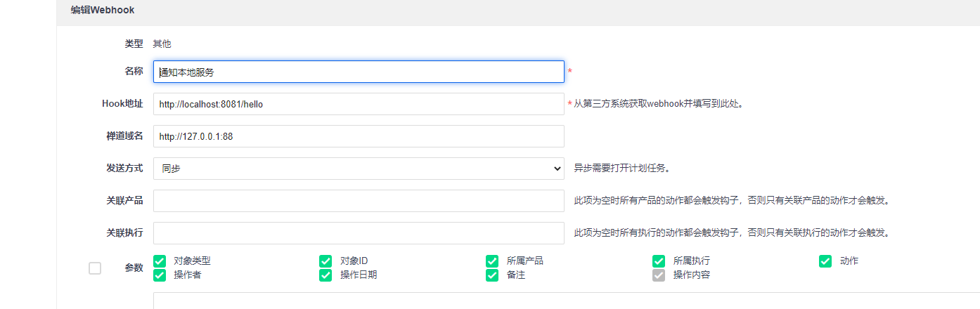Focus the 禅道域名 text box
Viewport: 980px width, 309px height.
point(359,136)
